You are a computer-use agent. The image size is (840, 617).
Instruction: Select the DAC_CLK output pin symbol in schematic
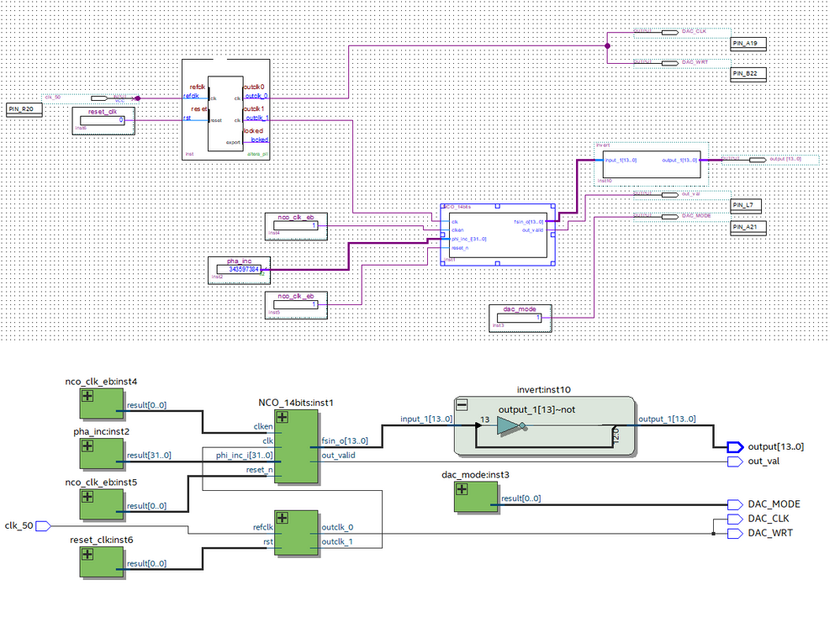670,32
